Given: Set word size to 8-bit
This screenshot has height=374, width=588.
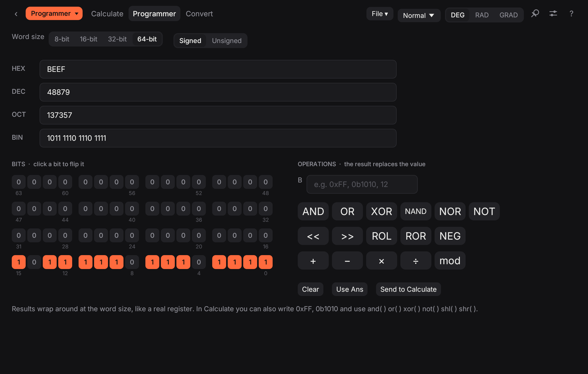Looking at the screenshot, I should point(62,39).
